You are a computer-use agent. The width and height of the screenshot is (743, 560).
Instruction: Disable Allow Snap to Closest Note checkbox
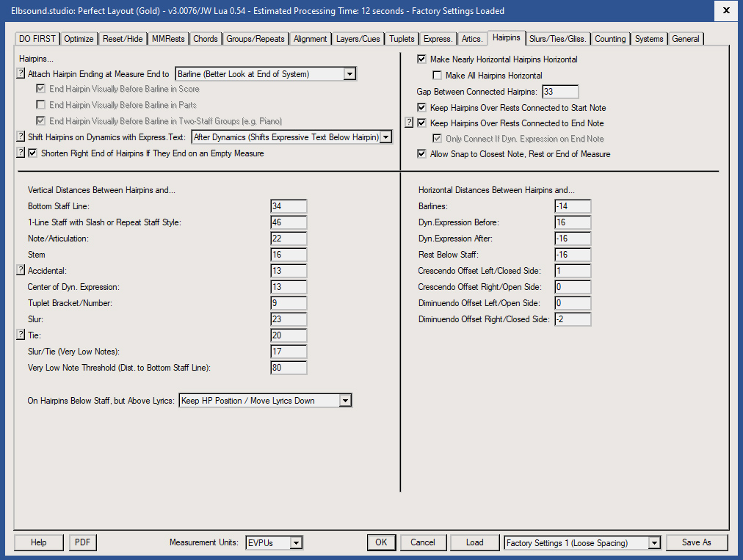tap(421, 154)
